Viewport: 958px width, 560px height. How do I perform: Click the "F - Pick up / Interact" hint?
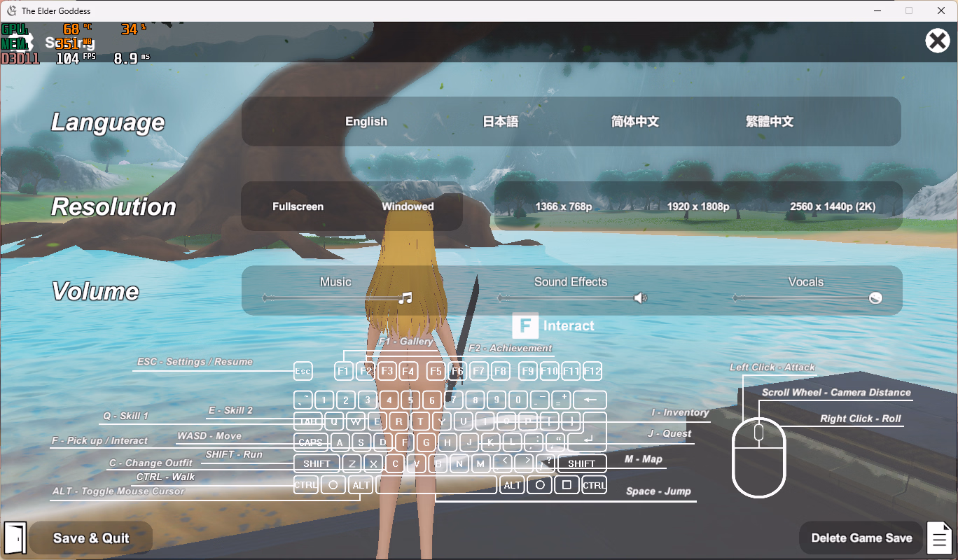[100, 441]
